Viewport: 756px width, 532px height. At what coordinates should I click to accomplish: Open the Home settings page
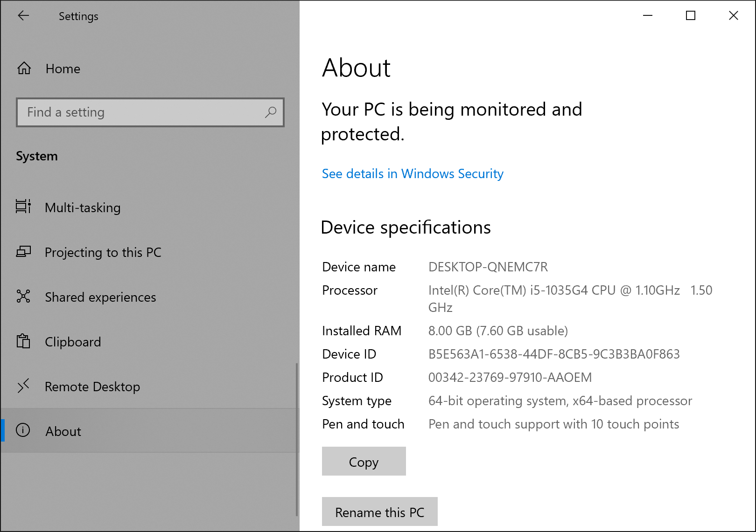coord(149,69)
